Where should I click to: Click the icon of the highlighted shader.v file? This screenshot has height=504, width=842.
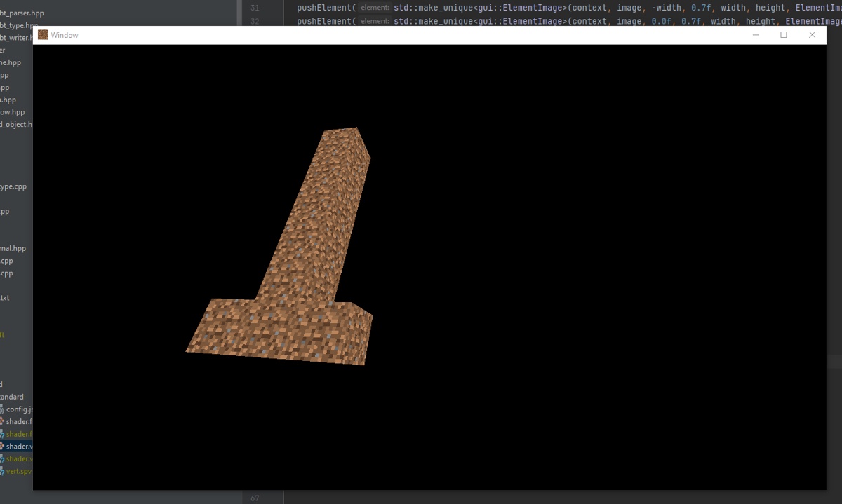coord(2,447)
